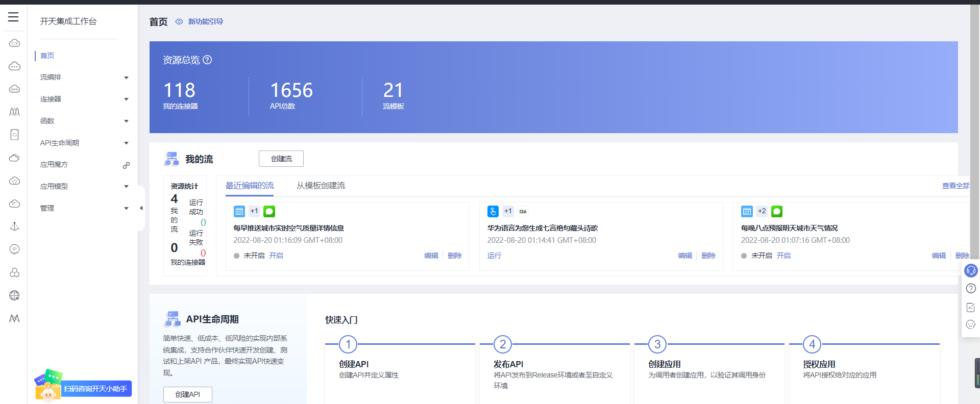Click the cloud upload arrow icon in rail
The width and height of the screenshot is (980, 404).
(14, 181)
